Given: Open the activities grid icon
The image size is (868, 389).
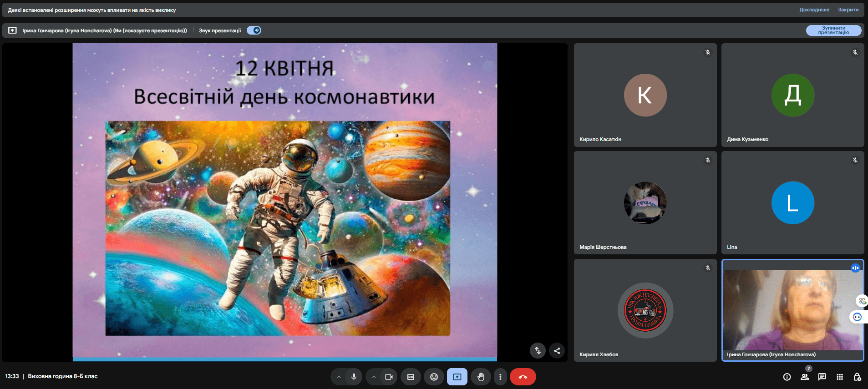Looking at the screenshot, I should click(x=840, y=377).
